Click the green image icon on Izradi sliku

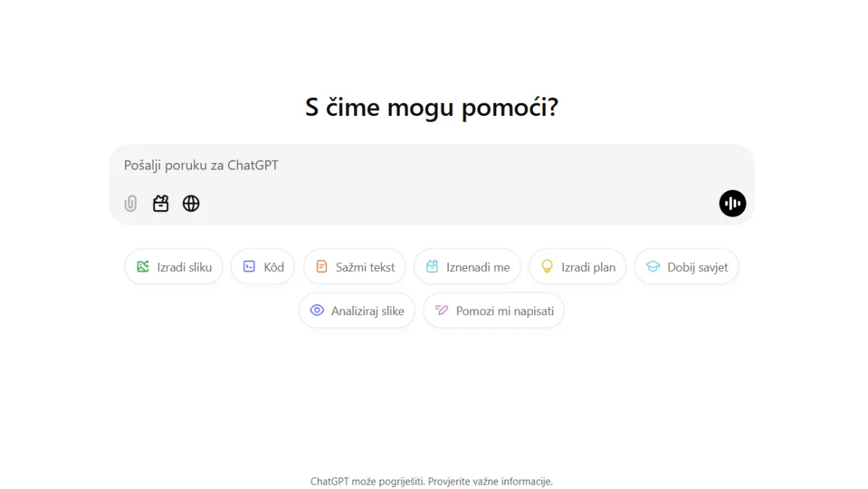(142, 267)
